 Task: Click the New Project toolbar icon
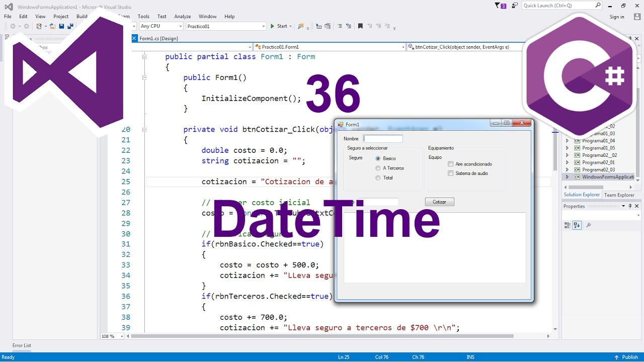click(39, 26)
